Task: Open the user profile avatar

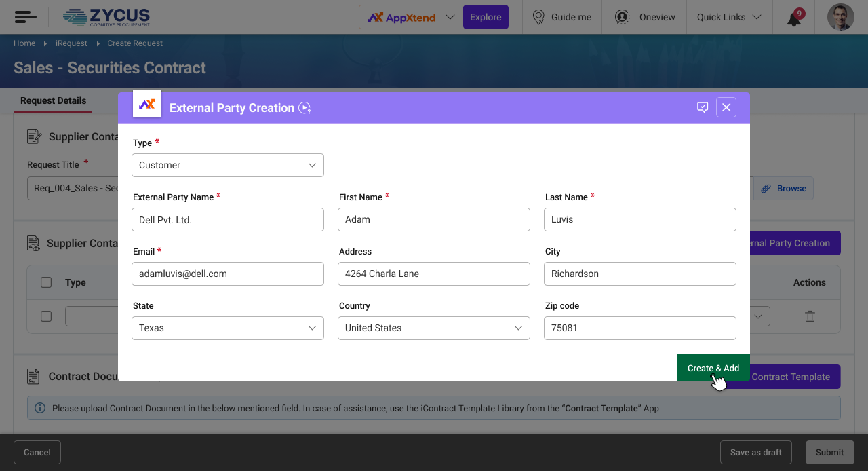Action: point(841,17)
